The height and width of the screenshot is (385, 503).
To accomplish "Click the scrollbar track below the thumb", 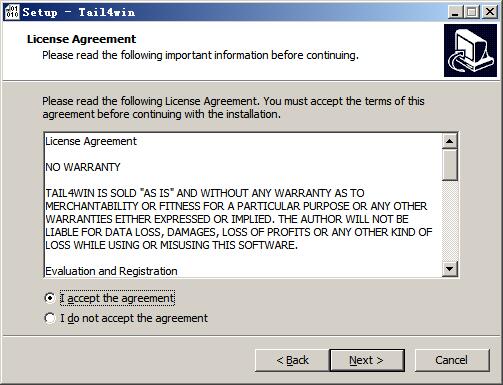I will 449,221.
